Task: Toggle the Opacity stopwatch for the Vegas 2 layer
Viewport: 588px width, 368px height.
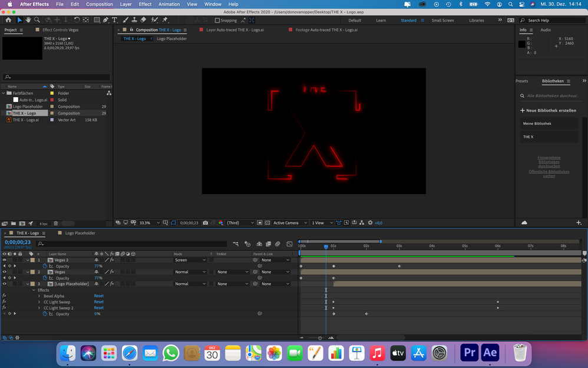Action: point(45,266)
